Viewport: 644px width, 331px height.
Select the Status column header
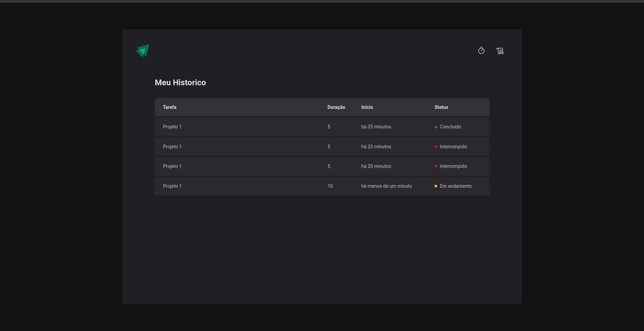click(x=441, y=107)
